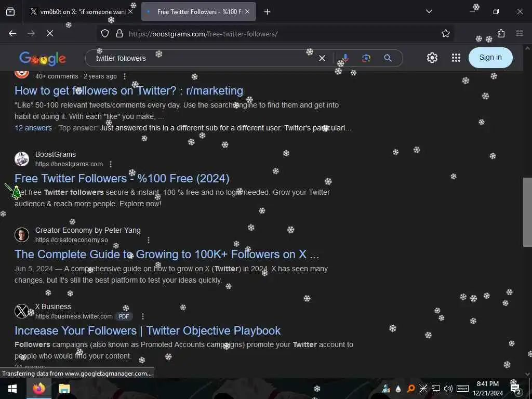Stop loading the current page

coord(49,33)
